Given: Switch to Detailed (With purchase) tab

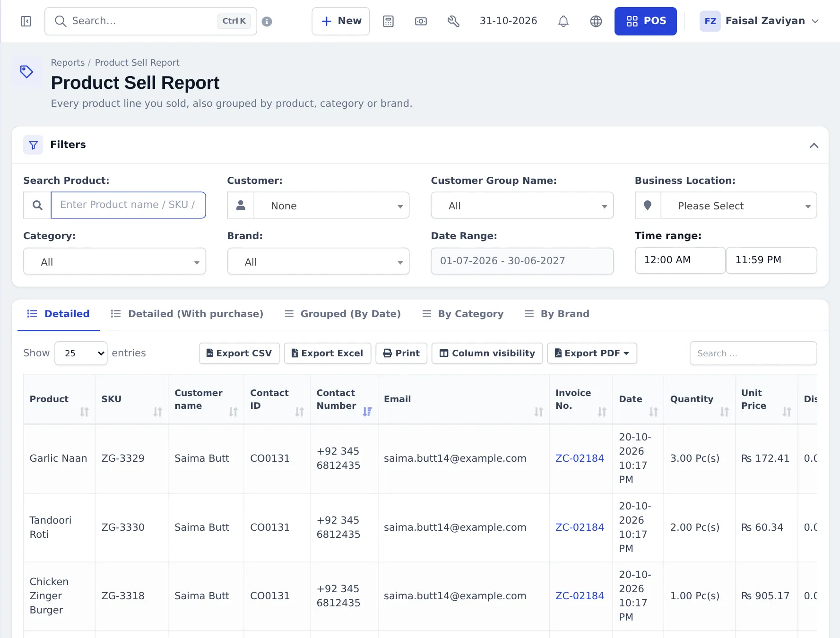Looking at the screenshot, I should pyautogui.click(x=187, y=314).
